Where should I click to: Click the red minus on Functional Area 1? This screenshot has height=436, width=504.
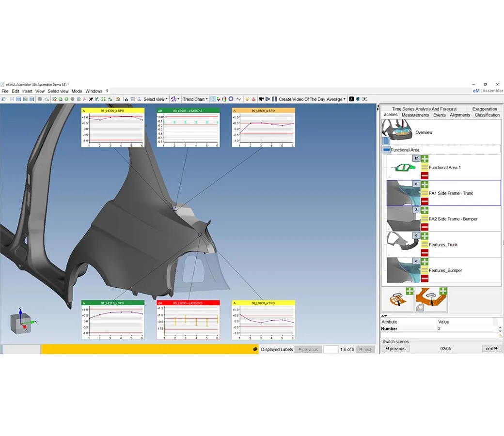pyautogui.click(x=425, y=175)
